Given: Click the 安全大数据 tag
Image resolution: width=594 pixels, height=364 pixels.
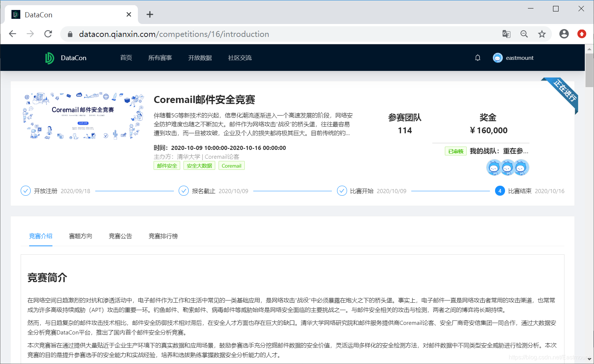Looking at the screenshot, I should (x=199, y=166).
